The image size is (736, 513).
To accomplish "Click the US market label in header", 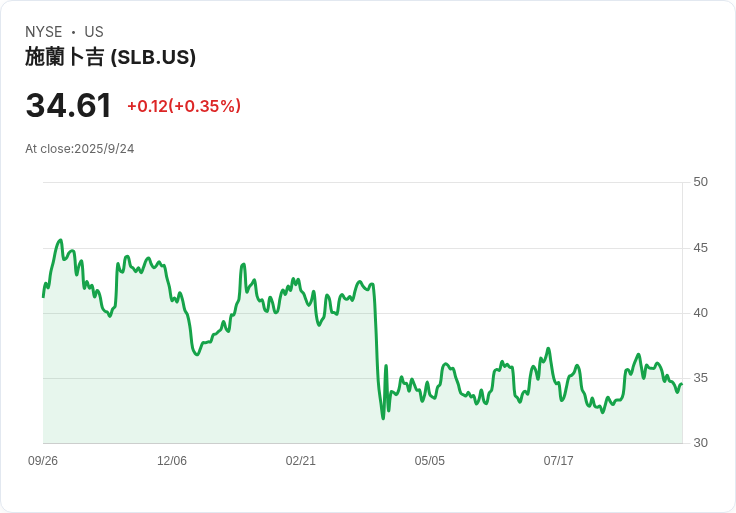I will pos(94,32).
